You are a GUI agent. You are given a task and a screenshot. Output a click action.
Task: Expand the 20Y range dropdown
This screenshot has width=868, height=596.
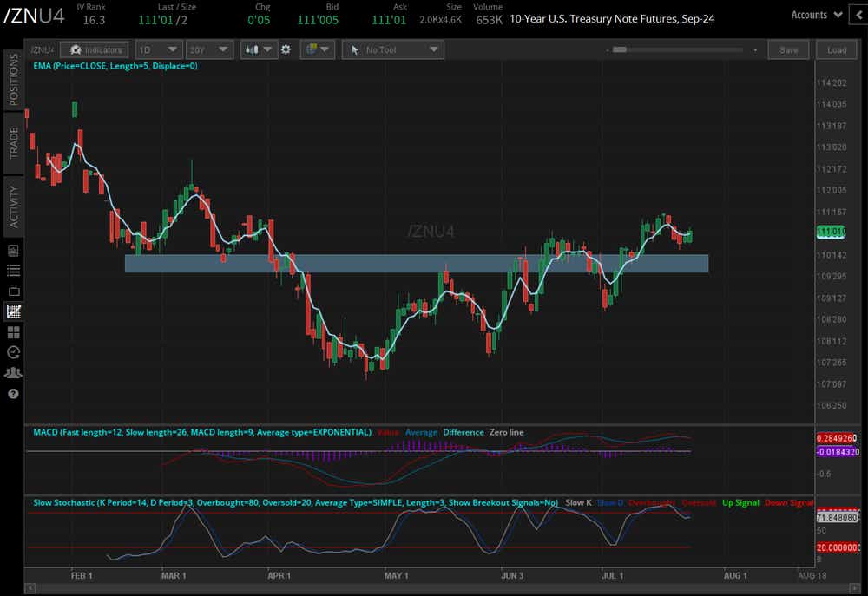tap(208, 49)
